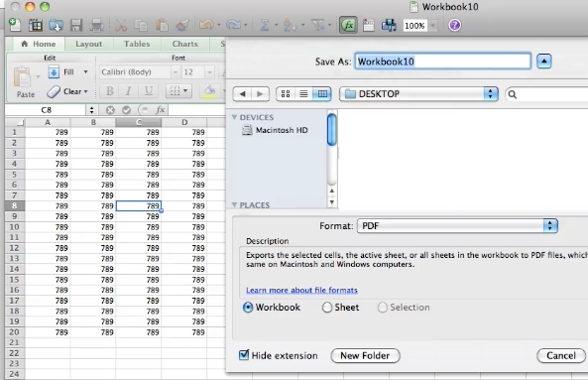588x380 pixels.
Task: Open the template gallery grid icon
Action: pos(36,25)
